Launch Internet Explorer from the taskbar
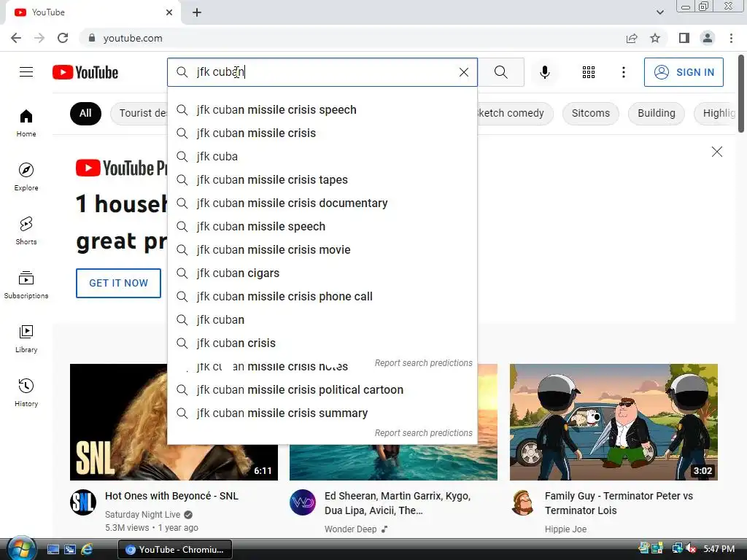The height and width of the screenshot is (560, 747). tap(87, 550)
